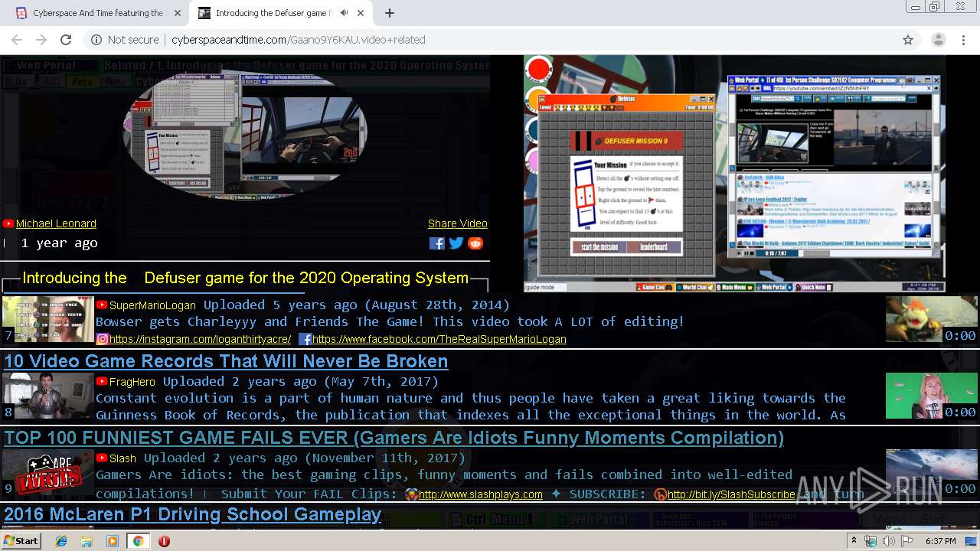This screenshot has width=980, height=551.
Task: Open Windows Explorer folder in the taskbar
Action: [x=87, y=541]
